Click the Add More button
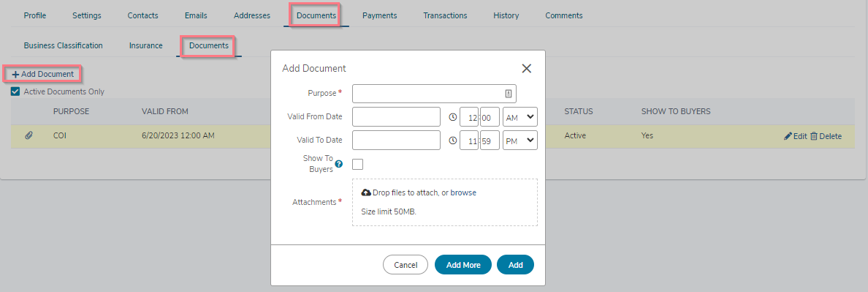Image resolution: width=868 pixels, height=292 pixels. 462,265
